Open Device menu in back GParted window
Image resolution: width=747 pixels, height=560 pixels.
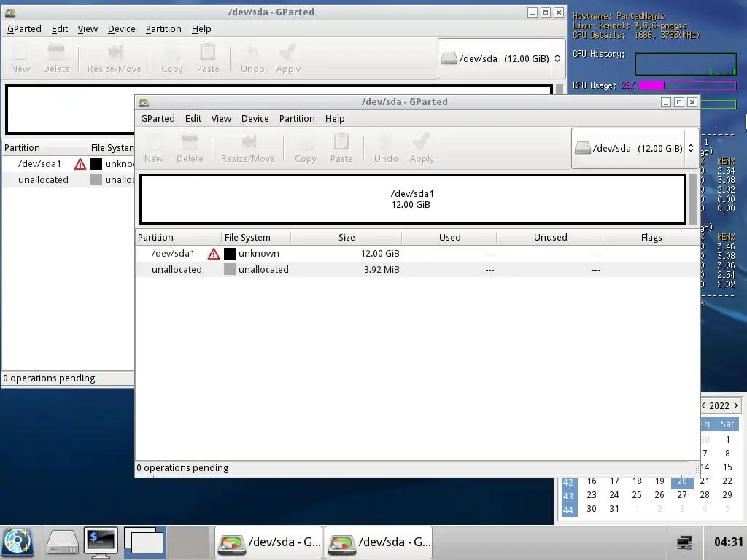click(x=122, y=29)
